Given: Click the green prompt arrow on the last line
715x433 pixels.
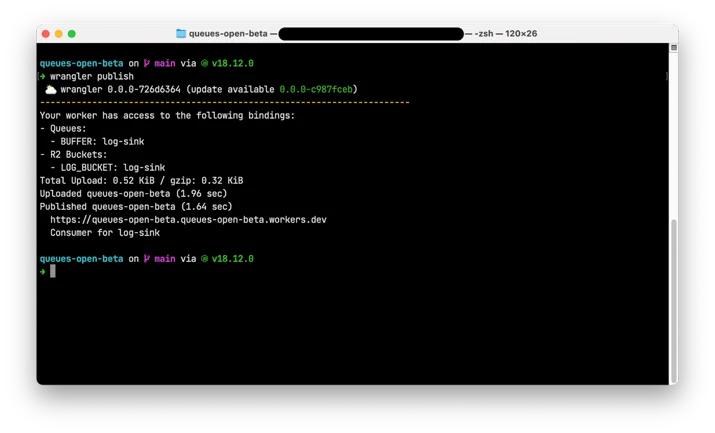Looking at the screenshot, I should point(42,272).
